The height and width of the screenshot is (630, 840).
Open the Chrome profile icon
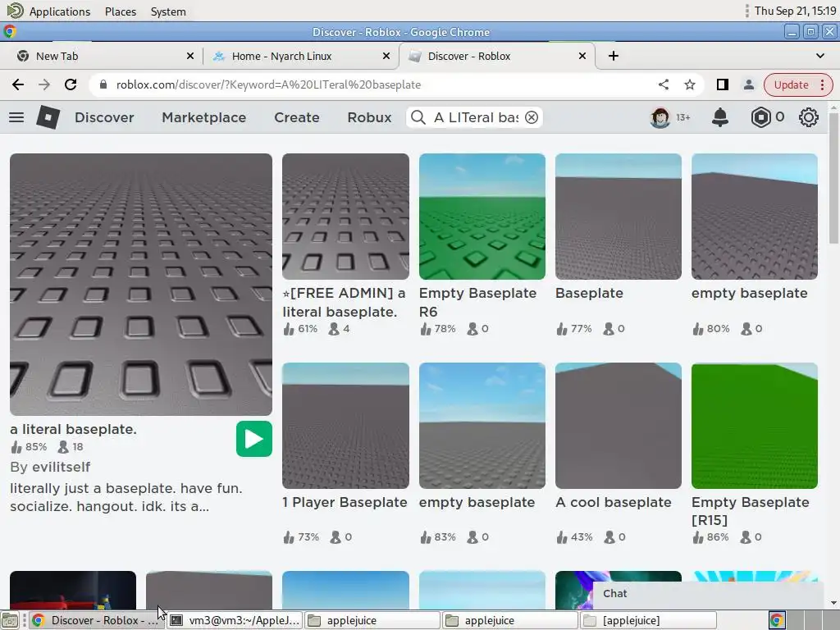(x=749, y=84)
